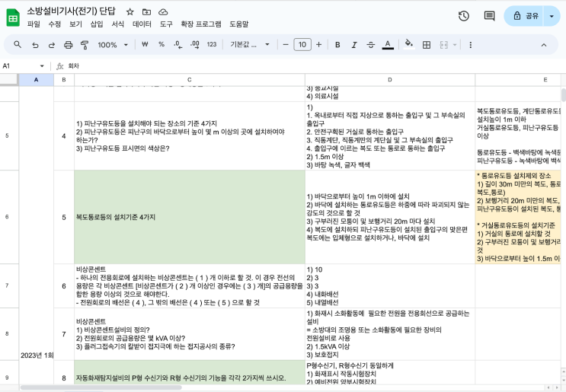This screenshot has height=392, width=566.
Task: Select column D header
Action: (x=390, y=80)
